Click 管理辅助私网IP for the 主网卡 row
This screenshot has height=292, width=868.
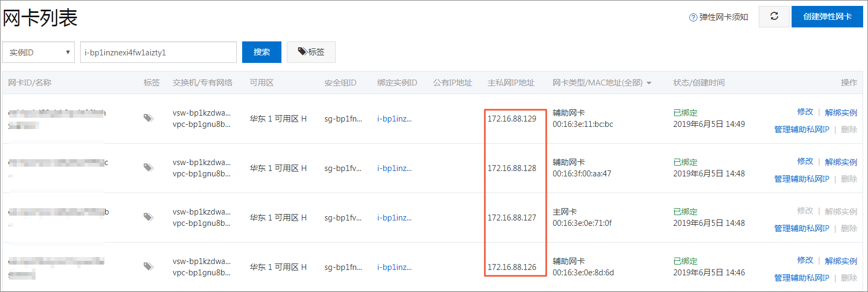[802, 229]
